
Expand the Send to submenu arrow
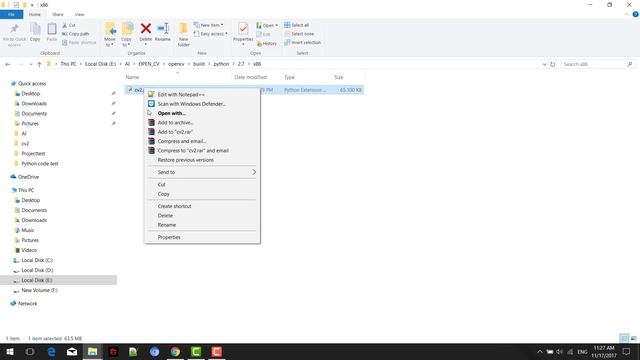pyautogui.click(x=254, y=172)
